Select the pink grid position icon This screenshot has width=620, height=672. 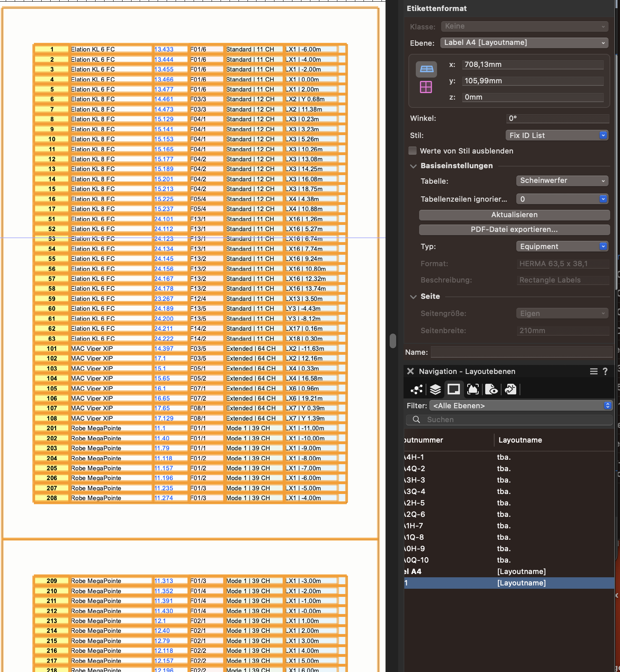[x=426, y=87]
